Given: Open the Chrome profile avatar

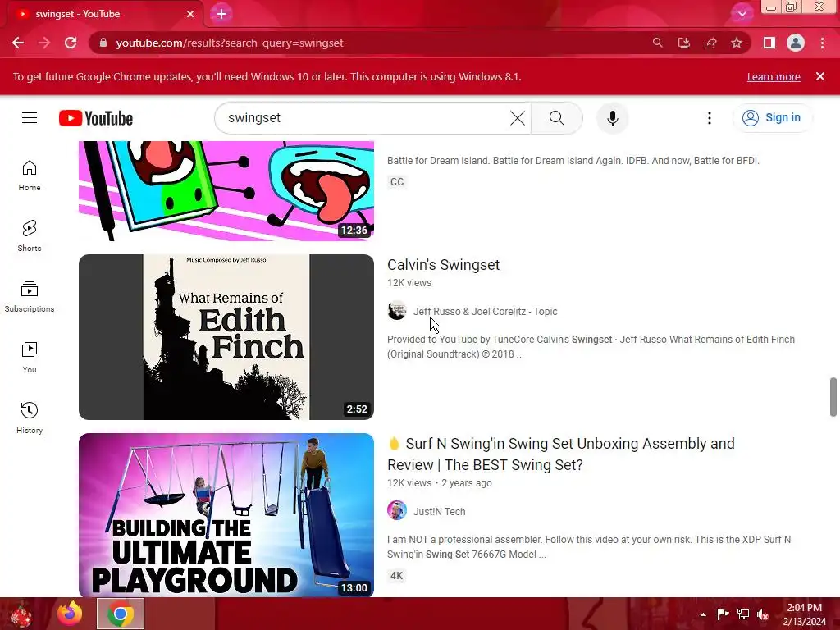Looking at the screenshot, I should click(x=796, y=43).
